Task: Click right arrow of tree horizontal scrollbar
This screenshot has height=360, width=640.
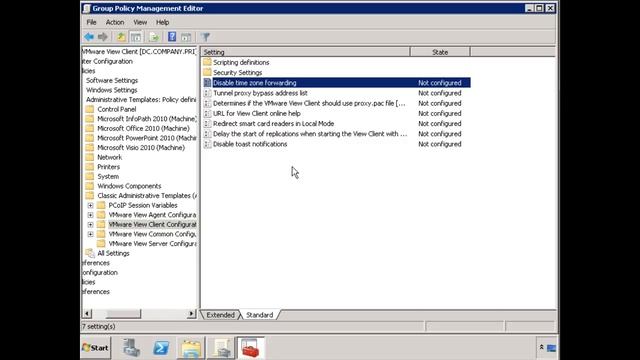Action: [191, 313]
